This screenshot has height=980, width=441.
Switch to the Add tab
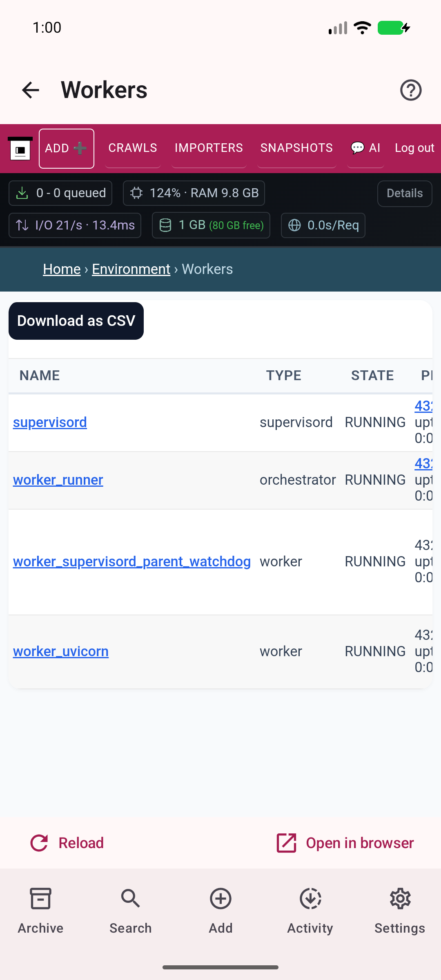pos(220,911)
